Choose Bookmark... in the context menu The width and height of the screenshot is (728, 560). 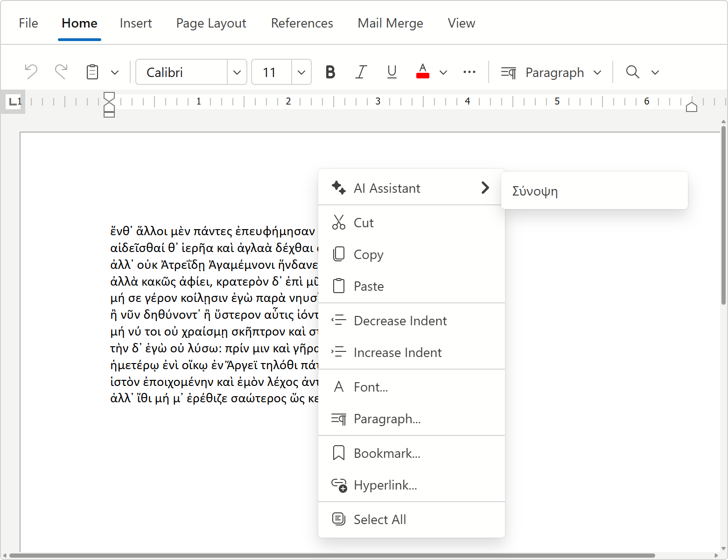click(x=387, y=453)
